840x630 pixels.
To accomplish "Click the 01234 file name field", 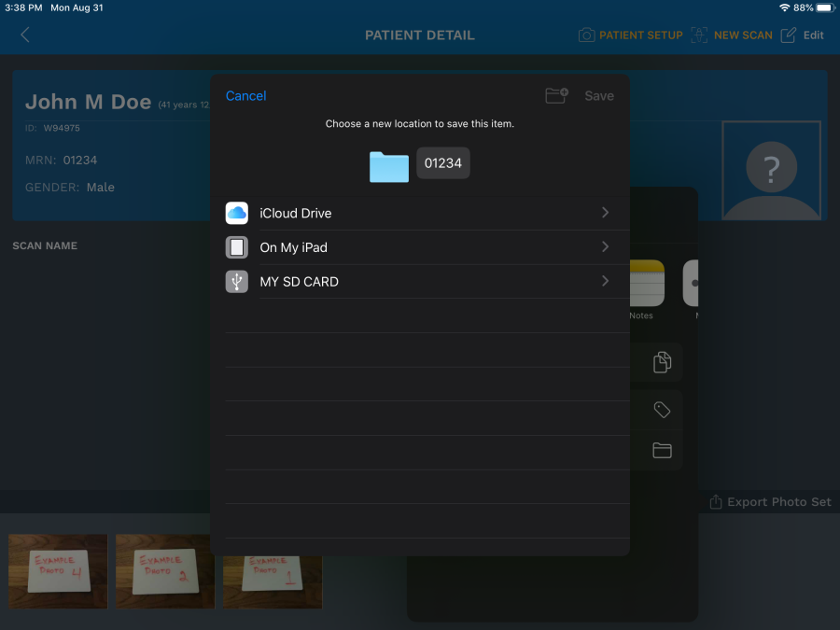I will point(443,163).
